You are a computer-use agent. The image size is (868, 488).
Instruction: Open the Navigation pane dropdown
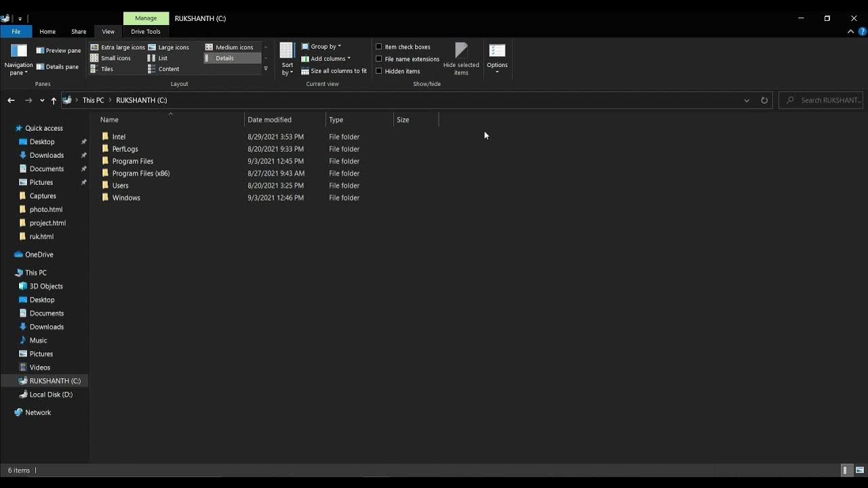pos(18,60)
